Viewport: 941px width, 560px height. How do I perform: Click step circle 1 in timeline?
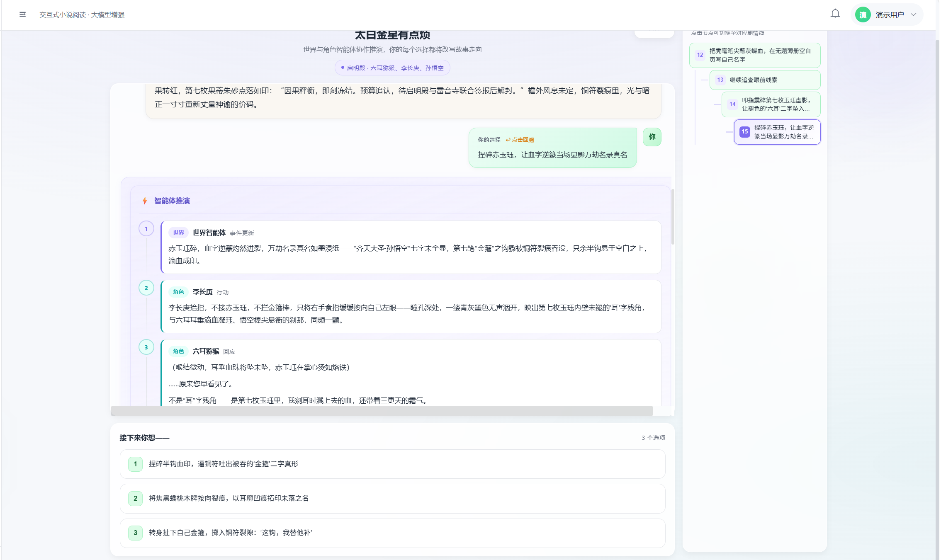[x=146, y=229]
